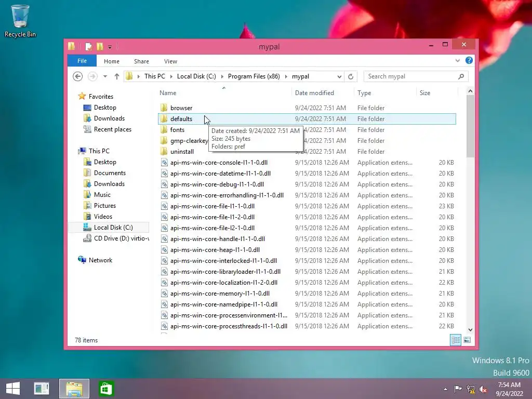Image resolution: width=532 pixels, height=399 pixels.
Task: Expand the ribbon with the chevron
Action: pyautogui.click(x=457, y=60)
